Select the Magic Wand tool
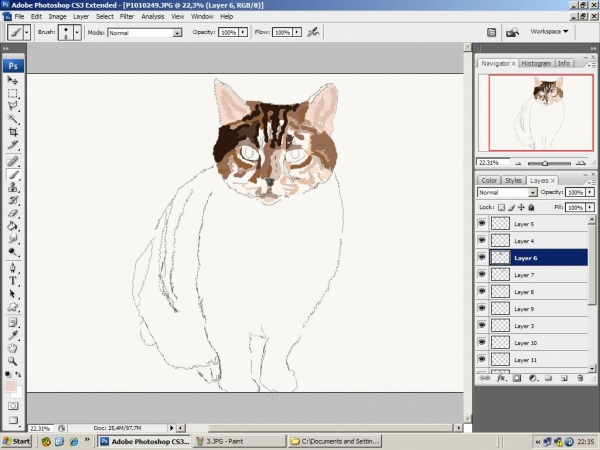The height and width of the screenshot is (450, 600). (x=13, y=119)
